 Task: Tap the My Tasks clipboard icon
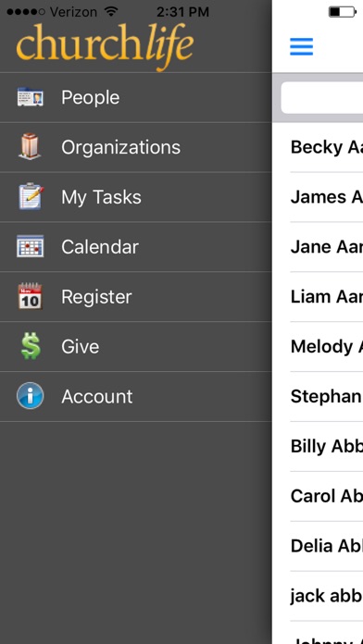click(x=31, y=196)
